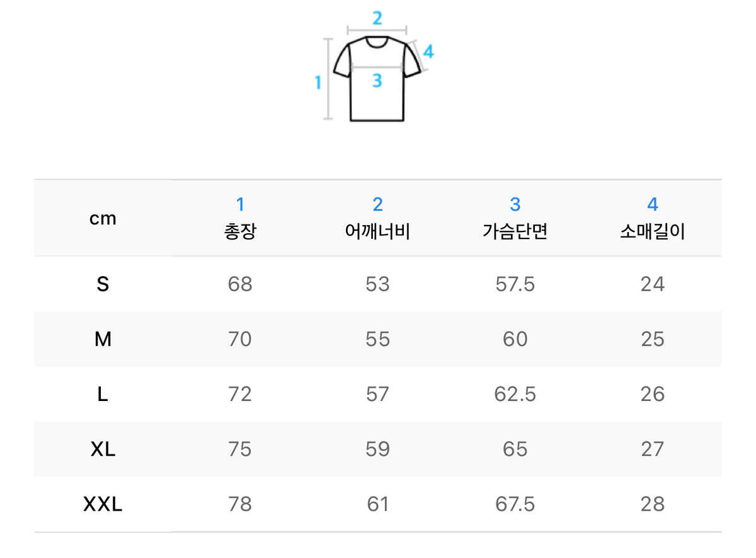The width and height of the screenshot is (756, 558).
Task: Select the M size row label
Action: coord(103,339)
